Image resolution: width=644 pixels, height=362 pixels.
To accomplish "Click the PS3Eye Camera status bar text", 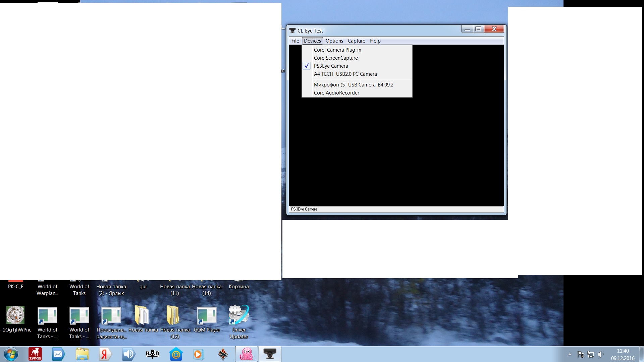I will [x=304, y=209].
